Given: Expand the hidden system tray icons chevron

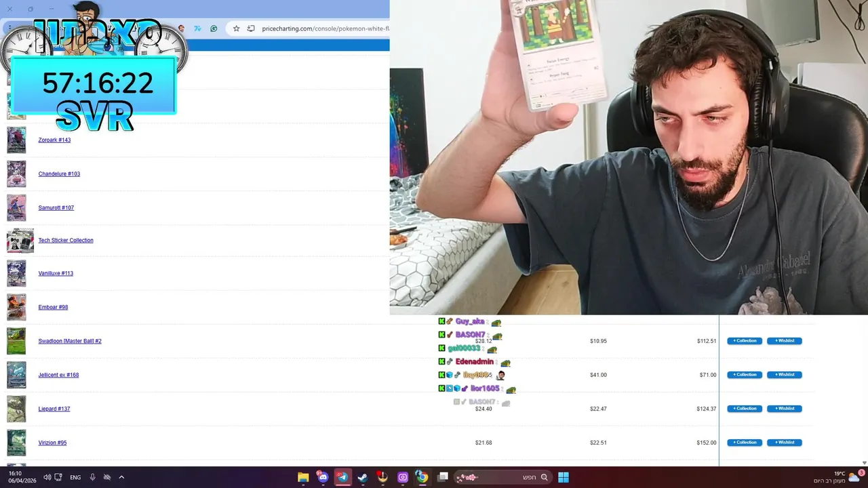Looking at the screenshot, I should tap(121, 477).
